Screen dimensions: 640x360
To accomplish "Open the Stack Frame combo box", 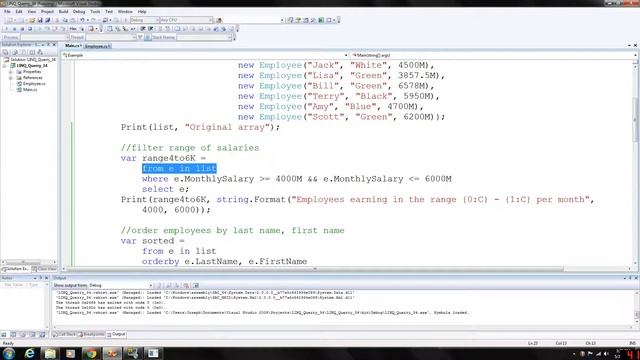I will click(204, 37).
